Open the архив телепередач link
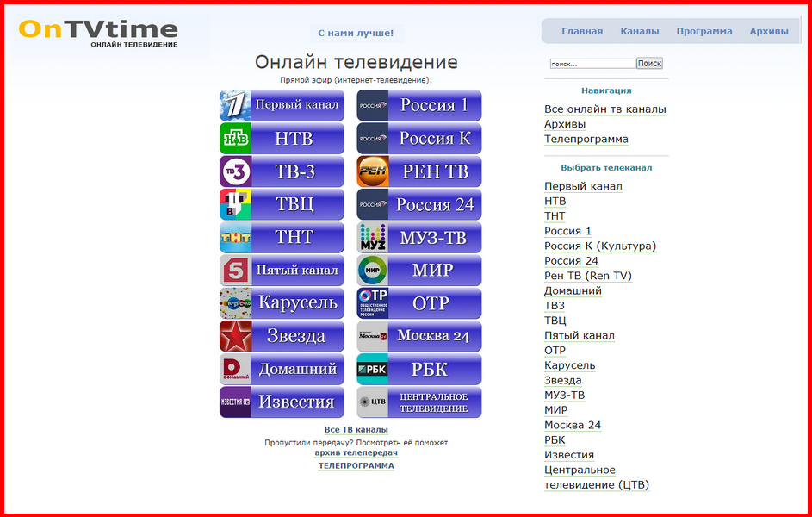 (x=356, y=452)
